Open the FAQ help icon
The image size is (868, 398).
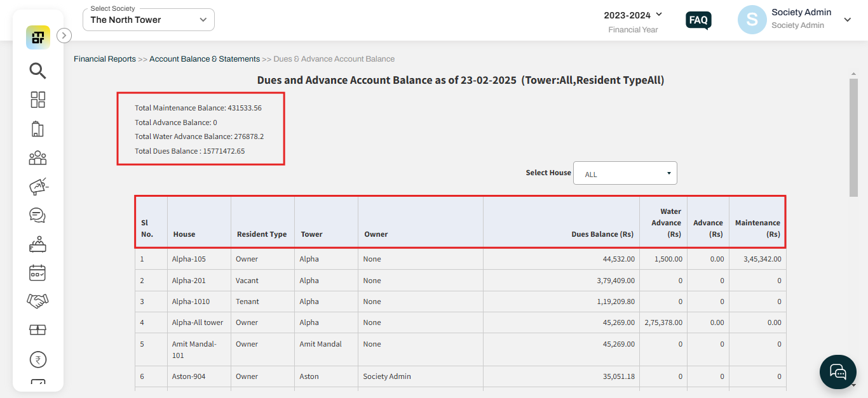click(x=698, y=20)
